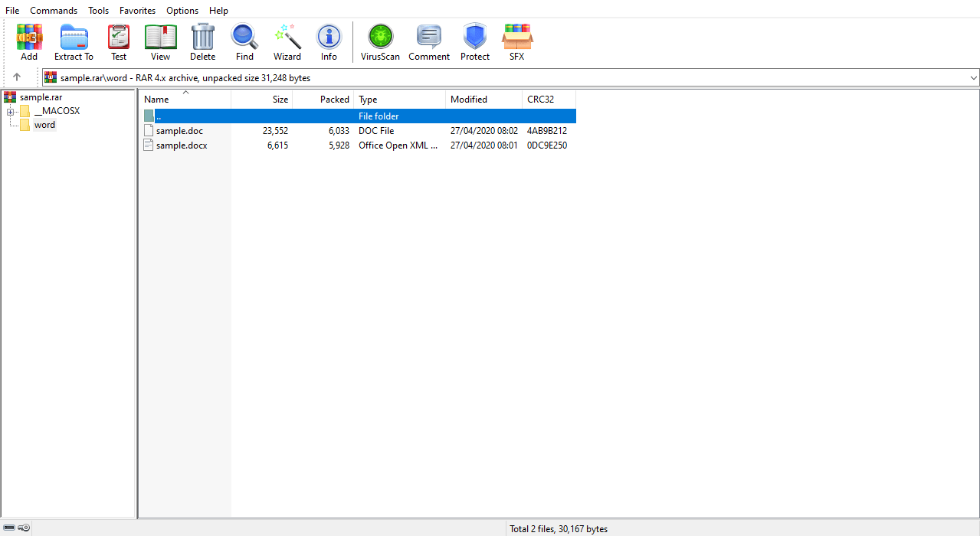
Task: Click the archive path address field
Action: tap(512, 78)
